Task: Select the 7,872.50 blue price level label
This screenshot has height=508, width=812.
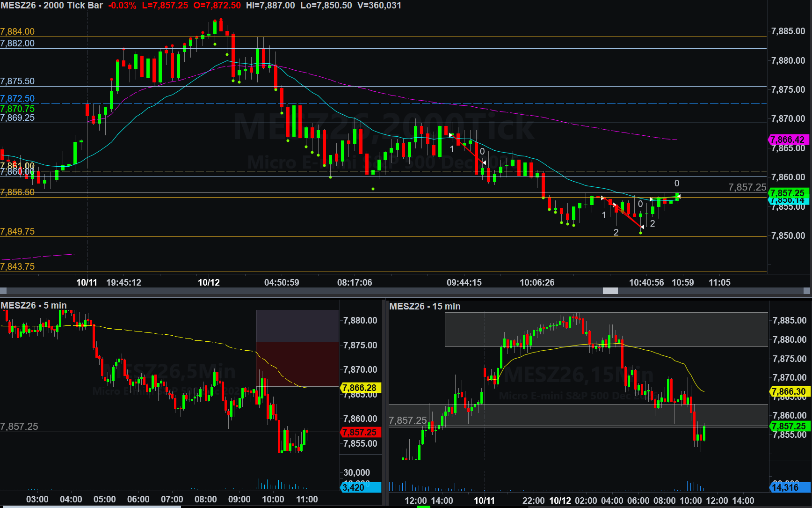Action: pos(17,98)
